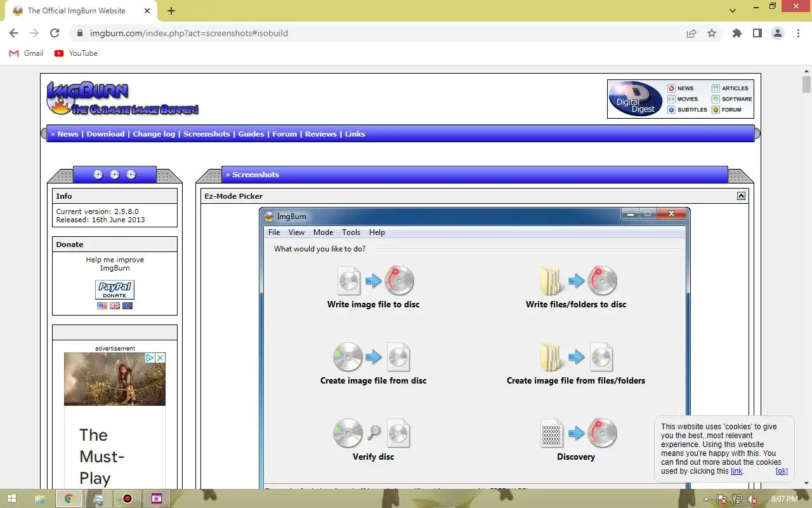
Task: Open the Chrome profile avatar
Action: click(x=778, y=33)
